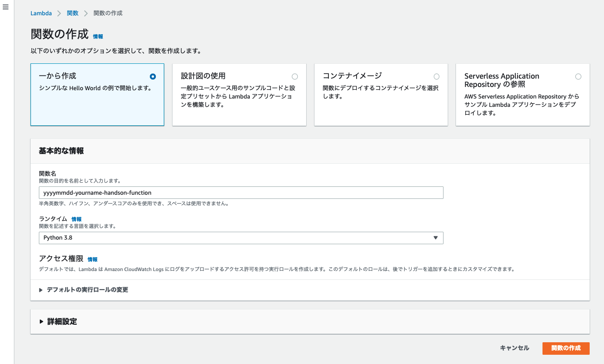Click the 以下のいずれかのオプション instruction text
This screenshot has width=604, height=364.
[x=116, y=51]
